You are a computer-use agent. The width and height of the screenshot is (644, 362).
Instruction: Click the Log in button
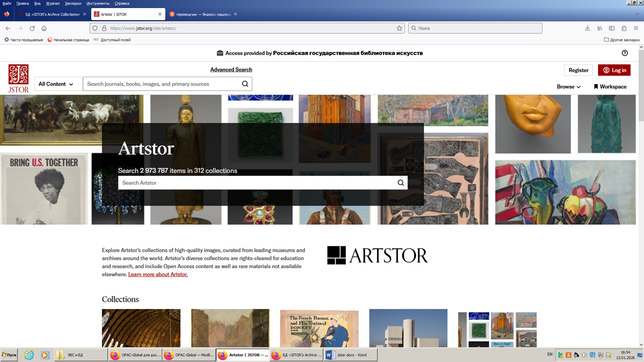click(x=614, y=70)
